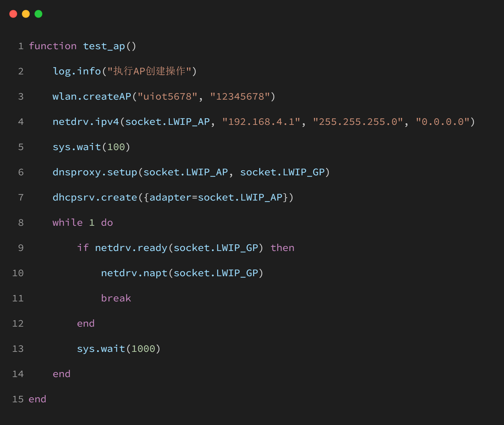504x425 pixels.
Task: Click the "0.0.0.0" gateway string
Action: (x=443, y=122)
